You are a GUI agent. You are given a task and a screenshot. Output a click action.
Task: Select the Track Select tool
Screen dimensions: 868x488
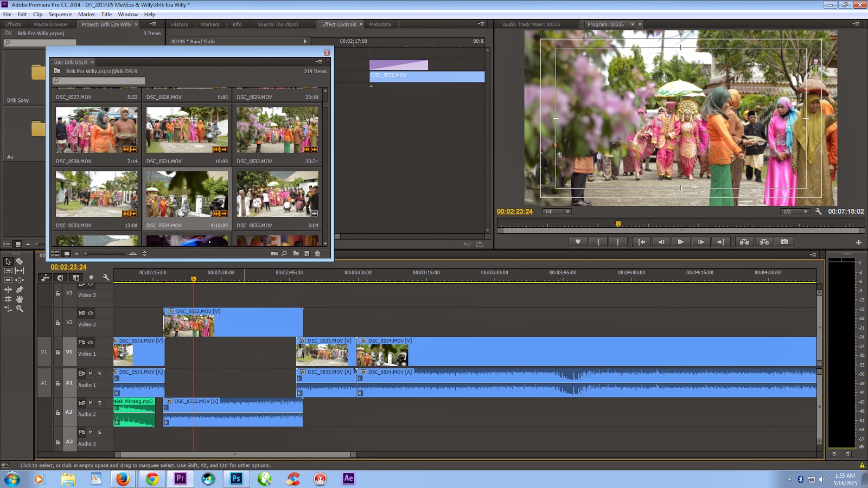tap(8, 271)
